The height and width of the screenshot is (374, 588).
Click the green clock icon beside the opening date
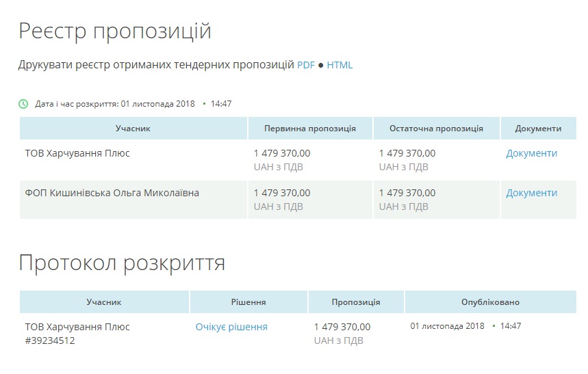click(23, 104)
